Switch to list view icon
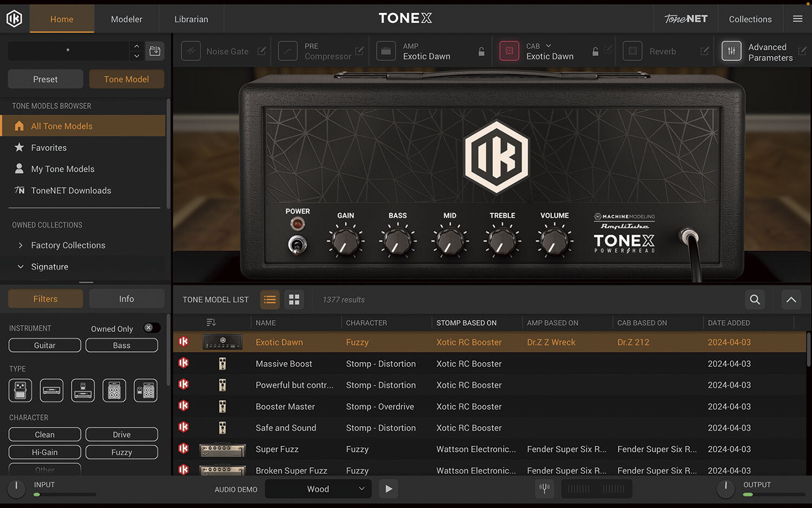This screenshot has width=812, height=508. pyautogui.click(x=270, y=299)
